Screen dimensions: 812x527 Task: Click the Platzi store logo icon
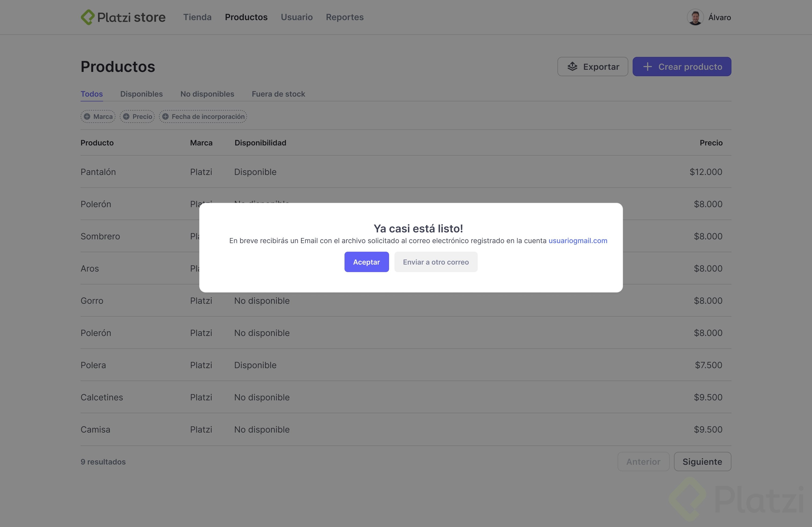pos(88,17)
